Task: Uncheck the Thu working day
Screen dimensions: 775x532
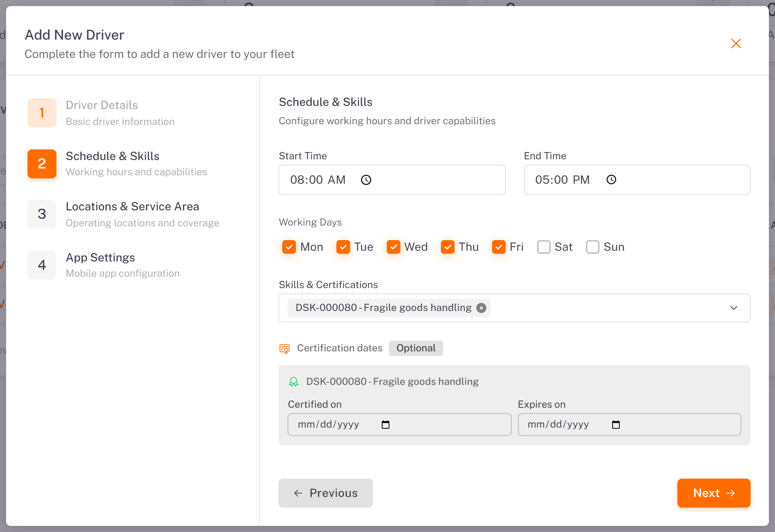Action: point(448,247)
